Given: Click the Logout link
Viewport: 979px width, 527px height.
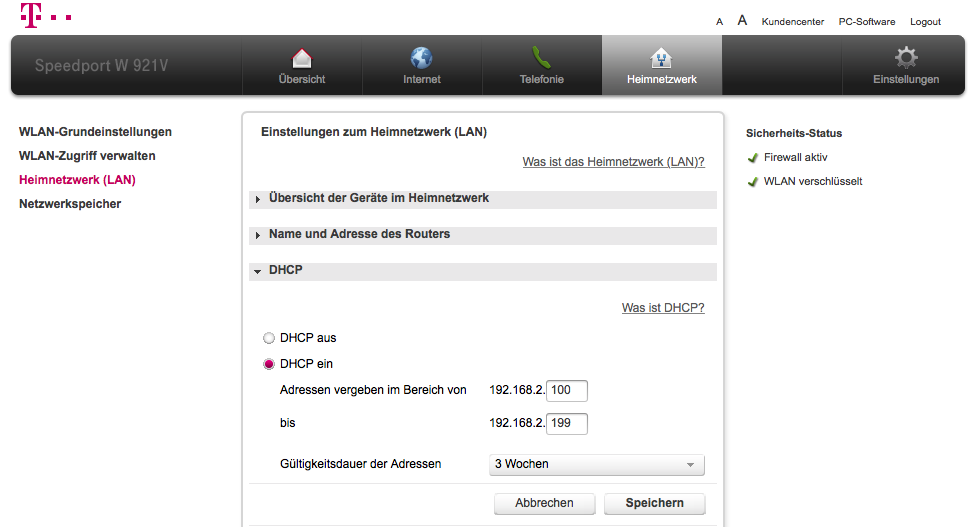Looking at the screenshot, I should (925, 22).
